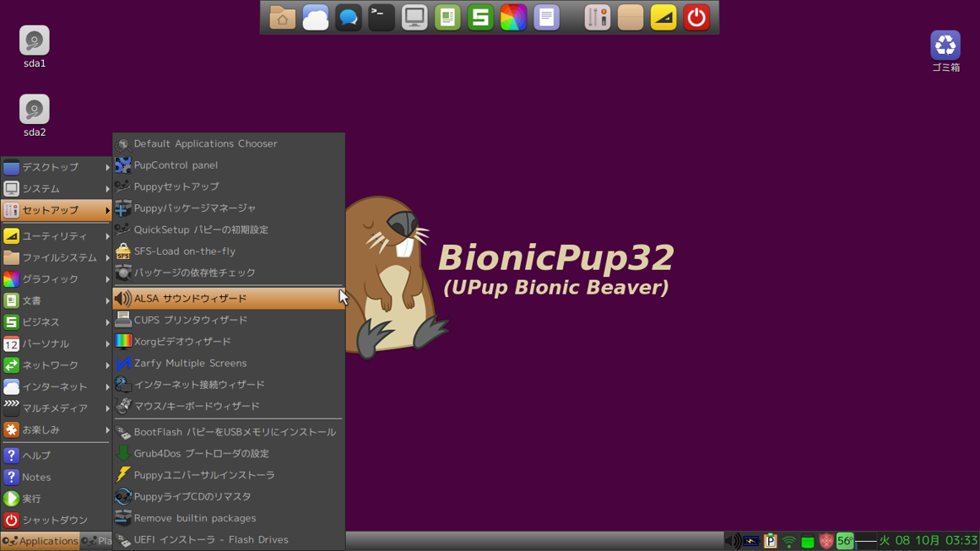This screenshot has height=551, width=980.
Task: Open the rainbow graphics dock icon
Action: click(x=513, y=18)
